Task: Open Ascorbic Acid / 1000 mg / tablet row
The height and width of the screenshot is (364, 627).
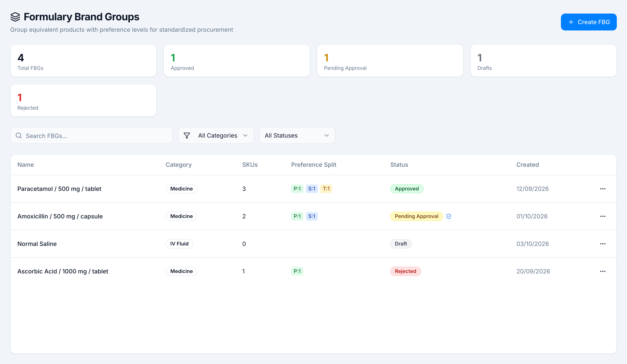Action: pos(313,271)
